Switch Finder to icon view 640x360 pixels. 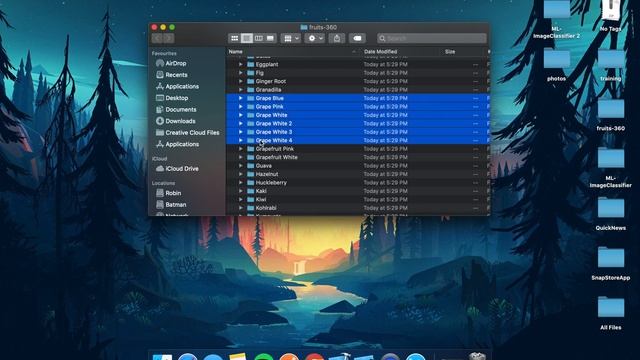[234, 38]
